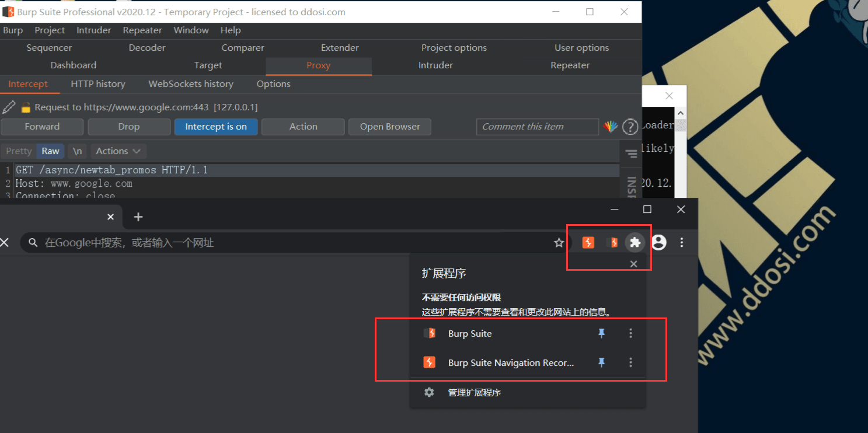
Task: Open the Repeater menu in menu bar
Action: tap(142, 30)
